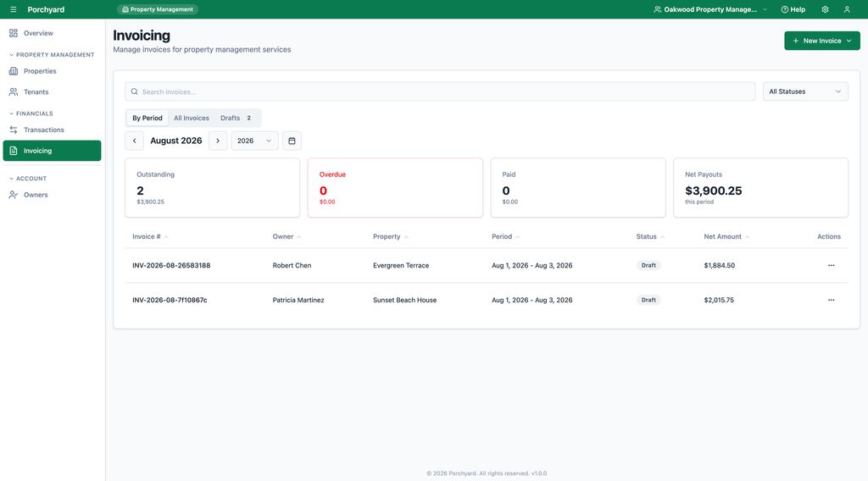Toggle the hamburger menu icon

14,9
